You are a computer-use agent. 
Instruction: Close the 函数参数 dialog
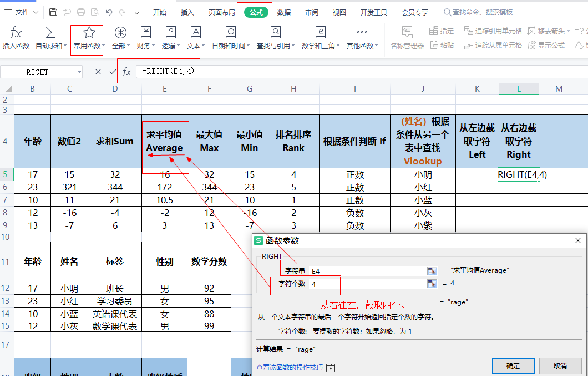pyautogui.click(x=578, y=240)
